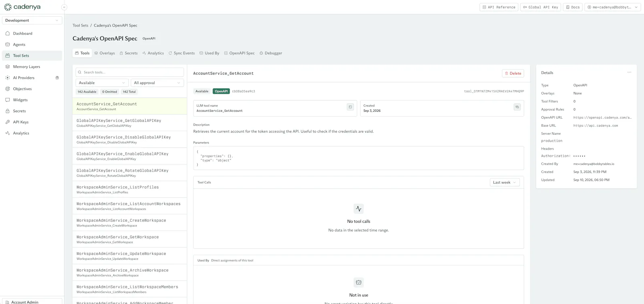This screenshot has width=644, height=304.
Task: Select WorkspaceAdminService_ListAccountWorkspaces tool
Action: [x=130, y=206]
